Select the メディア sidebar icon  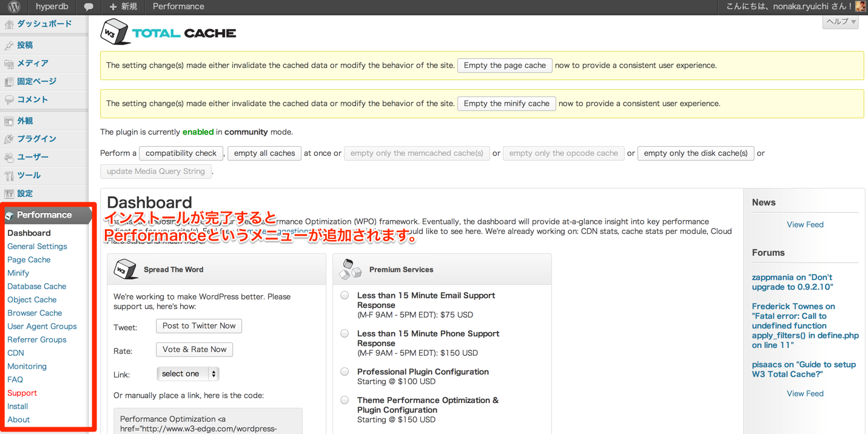(x=8, y=63)
